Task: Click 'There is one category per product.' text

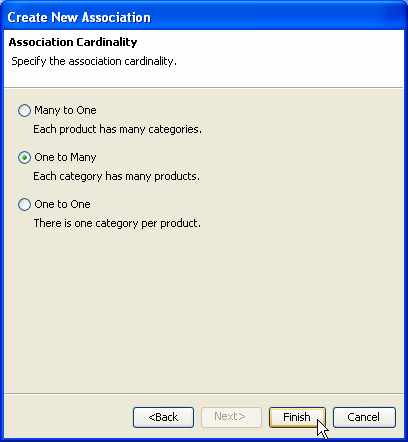Action: click(x=117, y=223)
